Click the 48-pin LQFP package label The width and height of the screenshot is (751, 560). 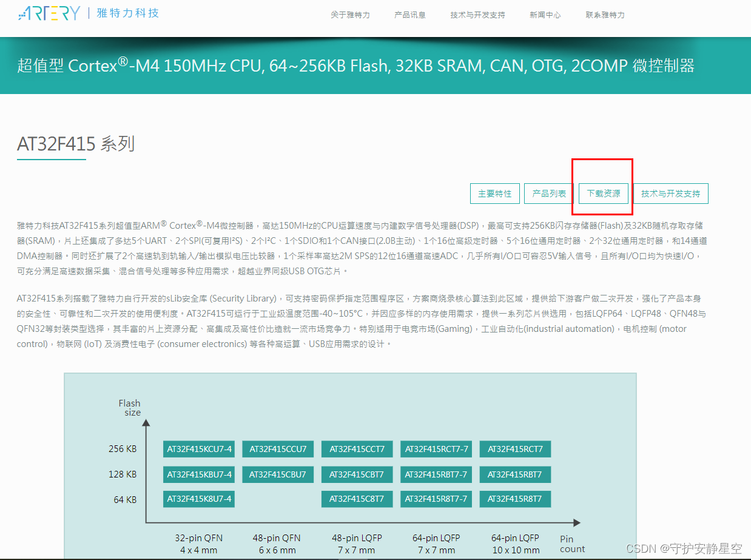[357, 544]
